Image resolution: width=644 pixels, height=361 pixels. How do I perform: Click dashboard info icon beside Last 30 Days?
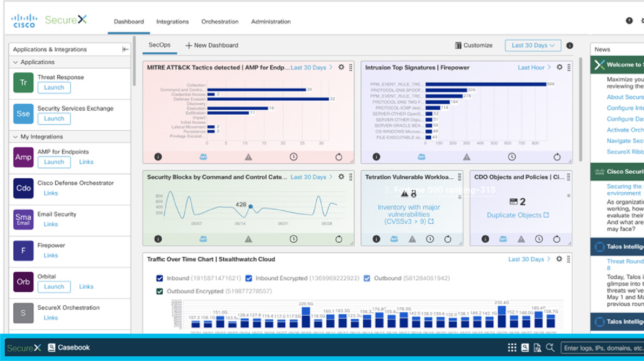click(570, 46)
